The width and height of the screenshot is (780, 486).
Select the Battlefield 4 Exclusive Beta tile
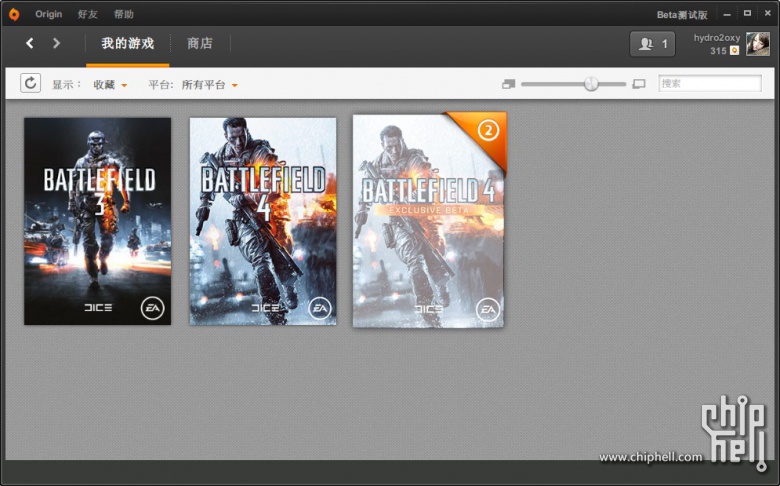[x=428, y=220]
